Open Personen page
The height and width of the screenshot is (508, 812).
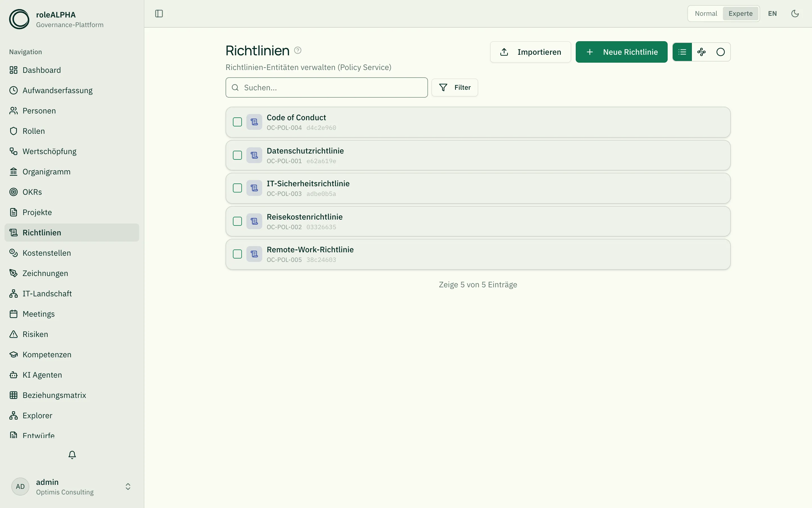(x=72, y=111)
